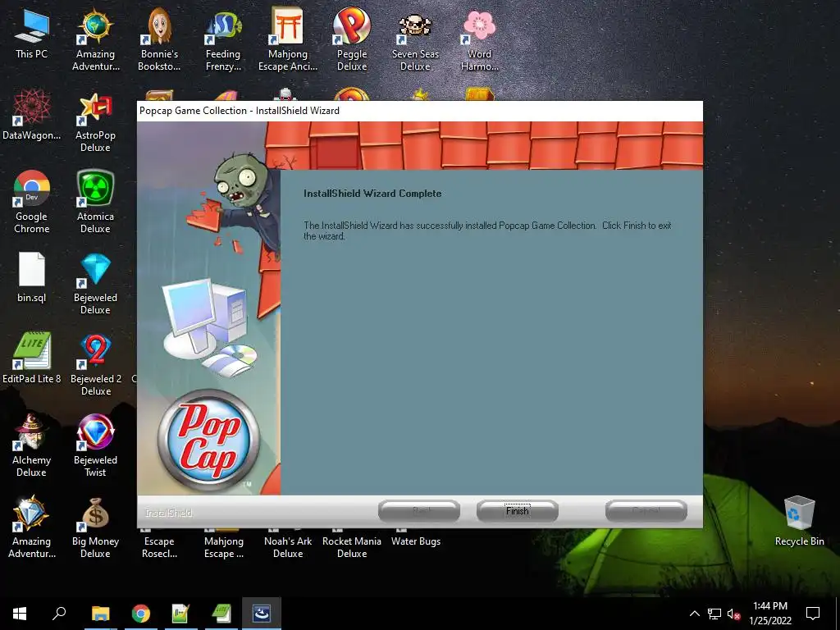This screenshot has height=630, width=840.
Task: Open the notification center icon
Action: 813,614
